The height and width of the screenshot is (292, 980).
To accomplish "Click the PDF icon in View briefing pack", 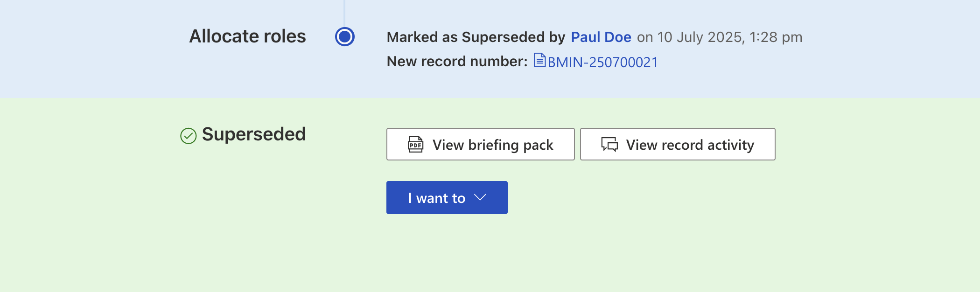I will [x=415, y=145].
